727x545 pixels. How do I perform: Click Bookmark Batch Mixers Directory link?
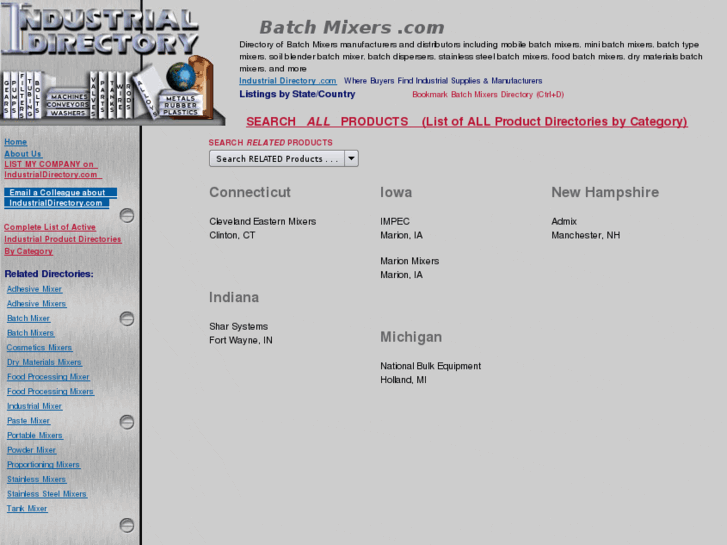tap(488, 95)
